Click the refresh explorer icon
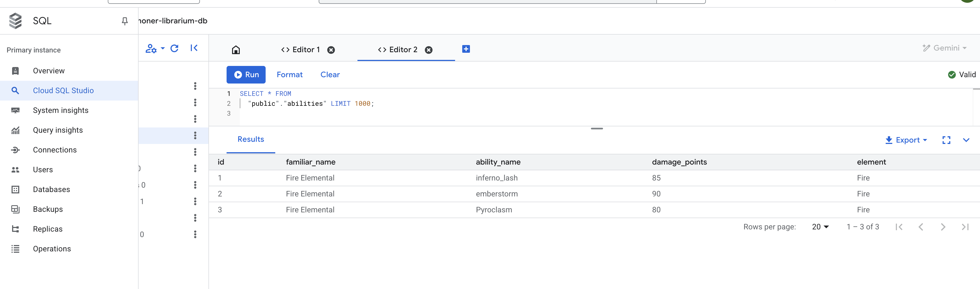Viewport: 980px width, 289px height. point(174,48)
